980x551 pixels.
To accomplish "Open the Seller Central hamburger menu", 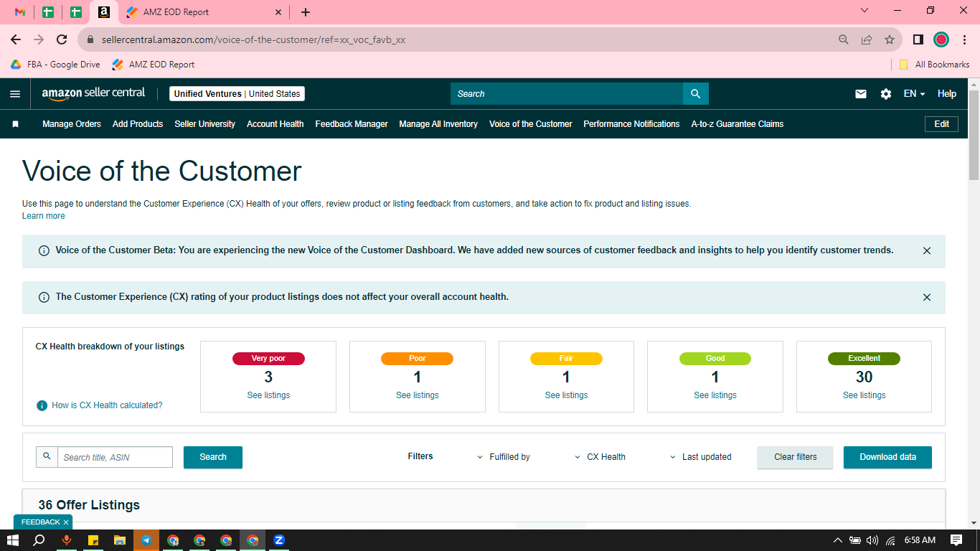I will click(15, 94).
